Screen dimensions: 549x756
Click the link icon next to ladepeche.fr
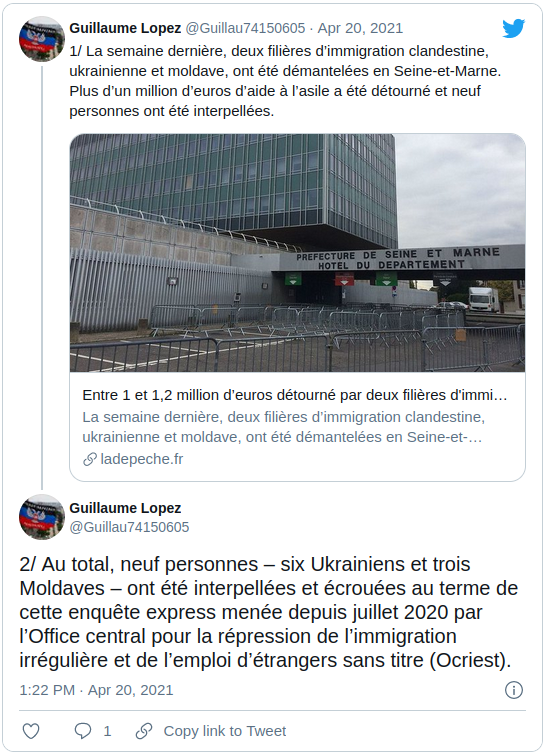click(x=90, y=459)
